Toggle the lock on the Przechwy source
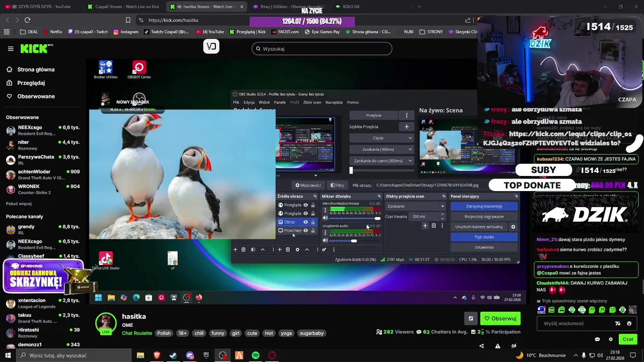 pyautogui.click(x=312, y=230)
